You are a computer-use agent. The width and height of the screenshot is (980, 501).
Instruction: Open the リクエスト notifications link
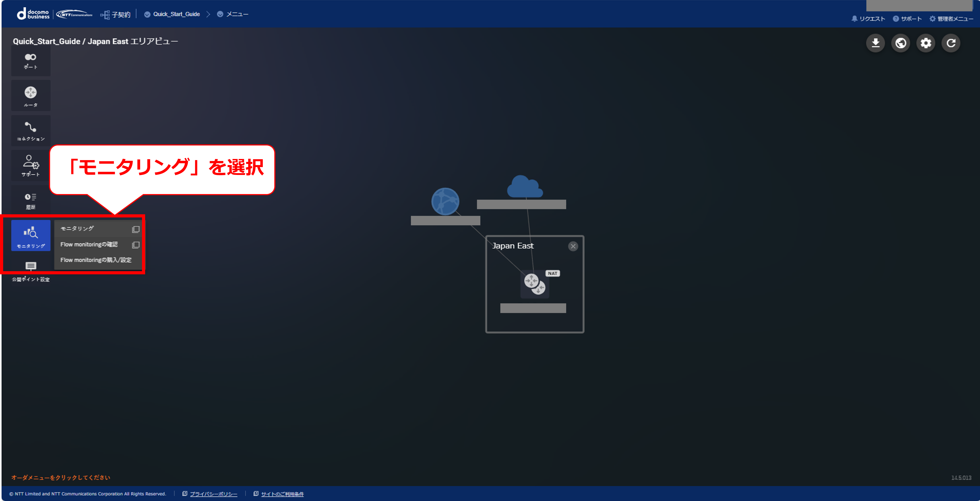[868, 19]
